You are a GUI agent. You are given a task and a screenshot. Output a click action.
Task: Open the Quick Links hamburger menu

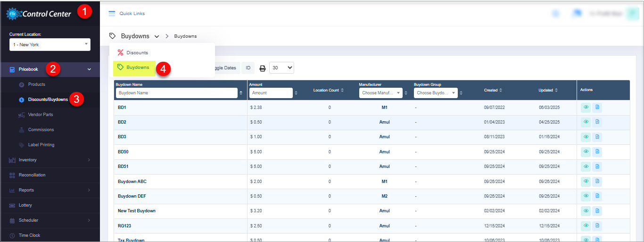pos(112,14)
